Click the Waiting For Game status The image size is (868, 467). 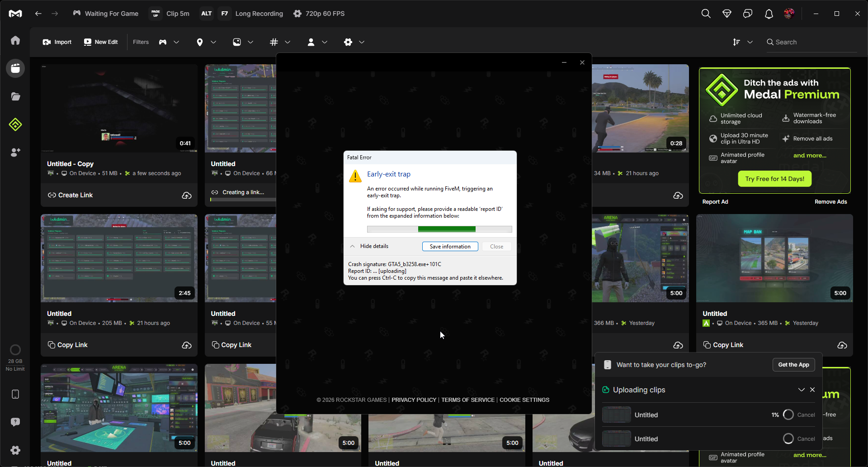point(106,14)
